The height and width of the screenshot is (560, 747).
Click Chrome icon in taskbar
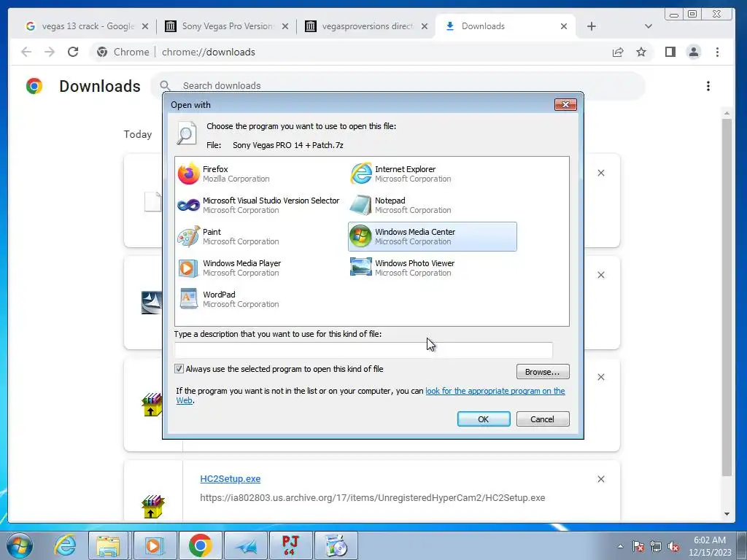click(200, 545)
